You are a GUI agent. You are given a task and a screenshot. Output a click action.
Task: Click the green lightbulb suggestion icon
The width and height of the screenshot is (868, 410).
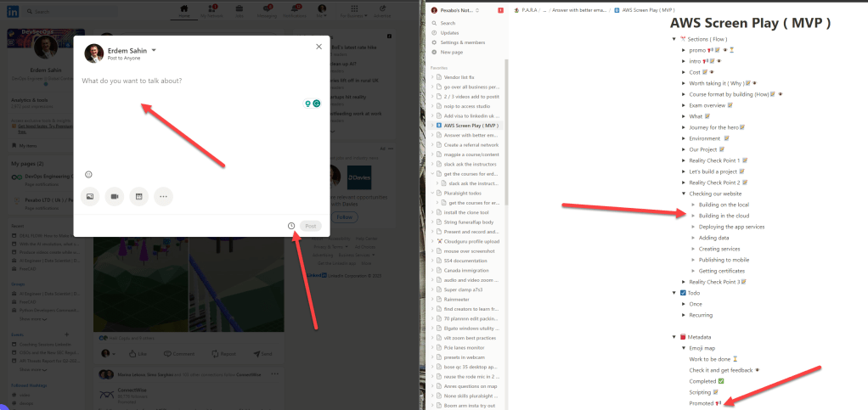(x=307, y=104)
